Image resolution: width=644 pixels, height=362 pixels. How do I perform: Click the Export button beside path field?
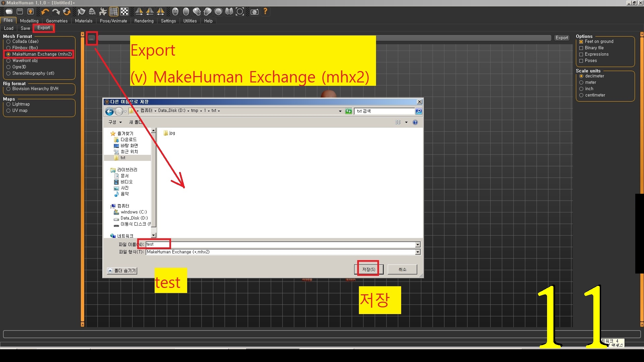(562, 38)
